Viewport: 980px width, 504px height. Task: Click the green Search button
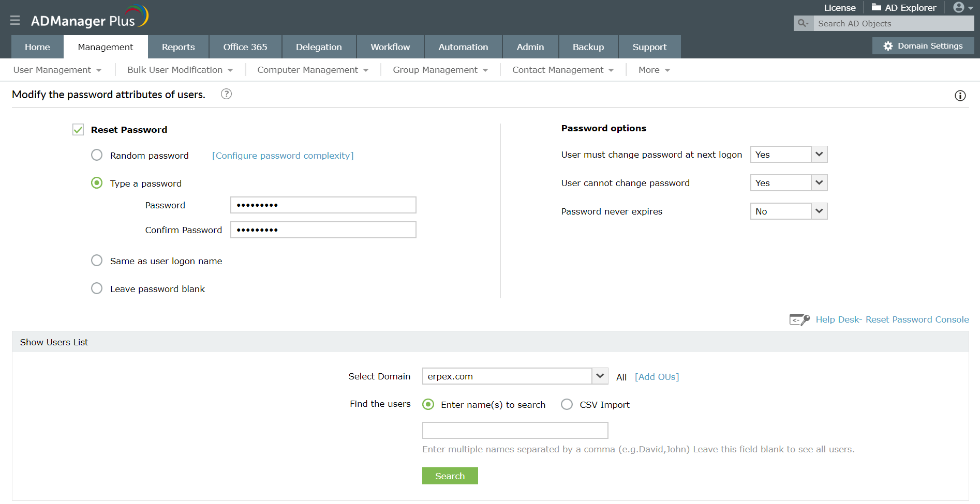click(450, 476)
